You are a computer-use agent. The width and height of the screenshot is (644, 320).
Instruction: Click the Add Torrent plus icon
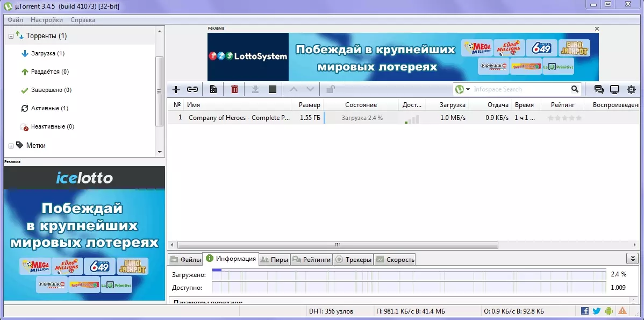click(x=176, y=89)
